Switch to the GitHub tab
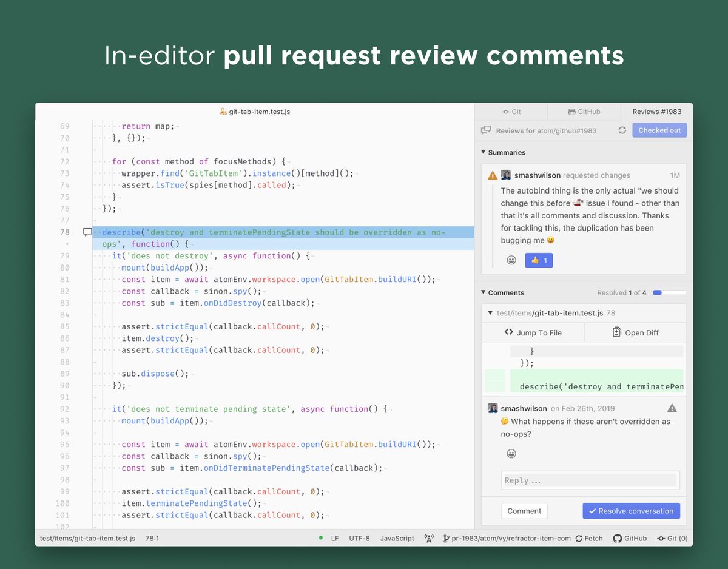 (x=584, y=112)
